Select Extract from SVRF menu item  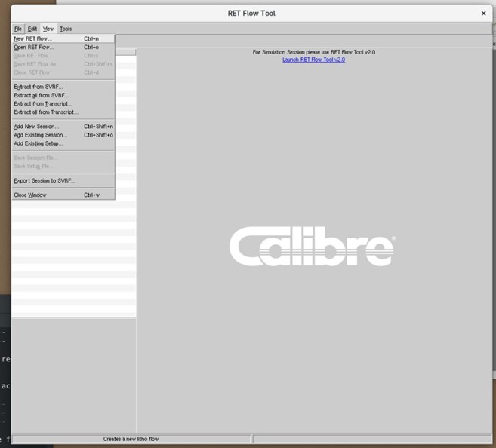click(63, 87)
